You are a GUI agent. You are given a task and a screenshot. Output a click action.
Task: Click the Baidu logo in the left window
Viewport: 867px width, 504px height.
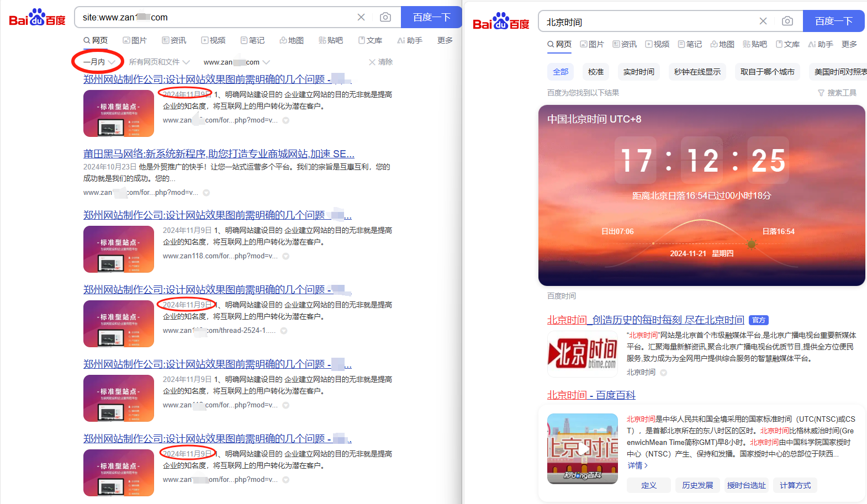click(37, 17)
